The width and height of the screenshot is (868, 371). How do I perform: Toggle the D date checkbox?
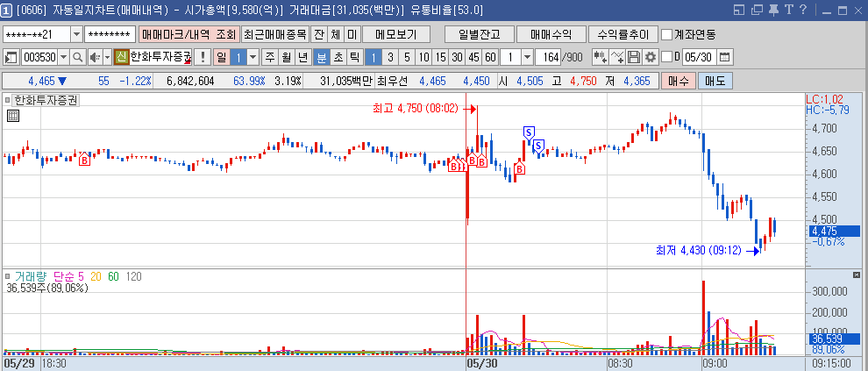666,56
